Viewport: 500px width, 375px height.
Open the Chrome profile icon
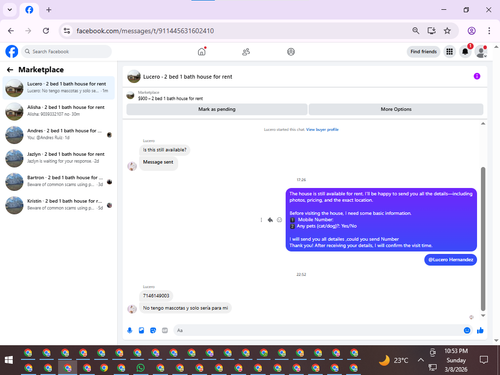point(471,31)
